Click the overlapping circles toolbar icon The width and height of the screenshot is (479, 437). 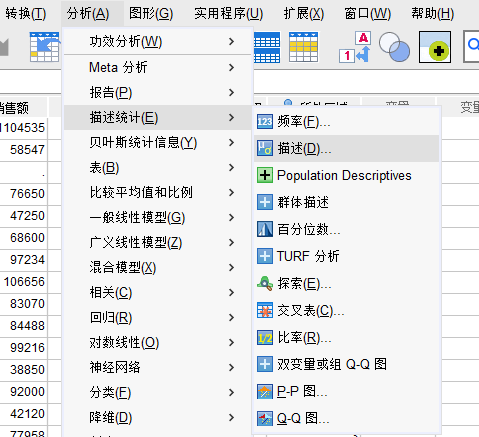pyautogui.click(x=394, y=47)
